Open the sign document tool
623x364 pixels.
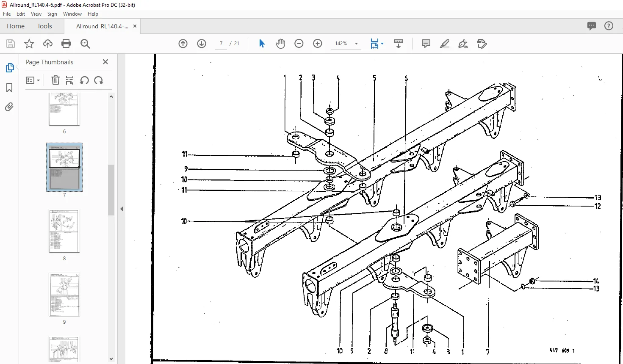tap(463, 44)
